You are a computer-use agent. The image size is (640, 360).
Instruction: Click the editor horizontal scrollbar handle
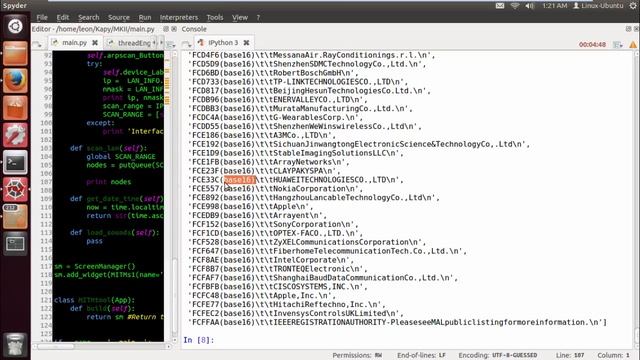(56, 347)
